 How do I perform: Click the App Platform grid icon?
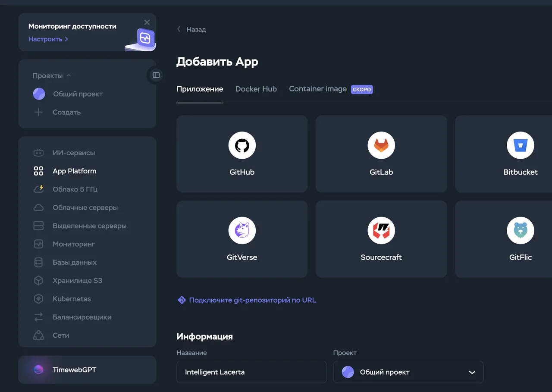click(38, 171)
